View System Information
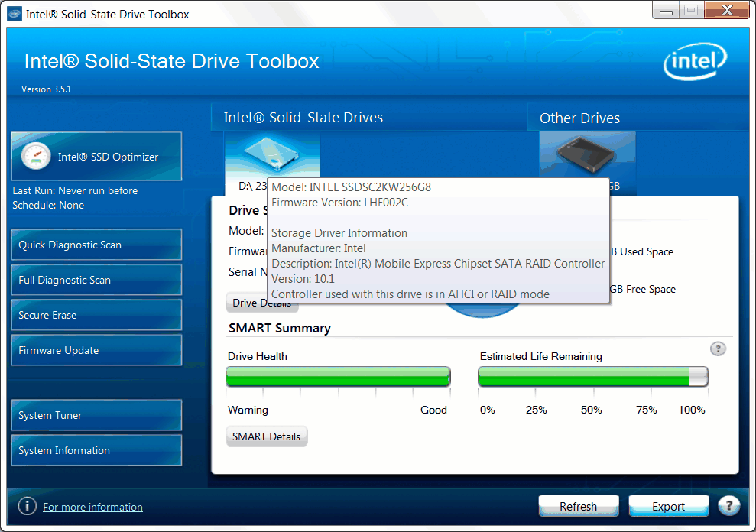This screenshot has width=756, height=532. pyautogui.click(x=96, y=450)
